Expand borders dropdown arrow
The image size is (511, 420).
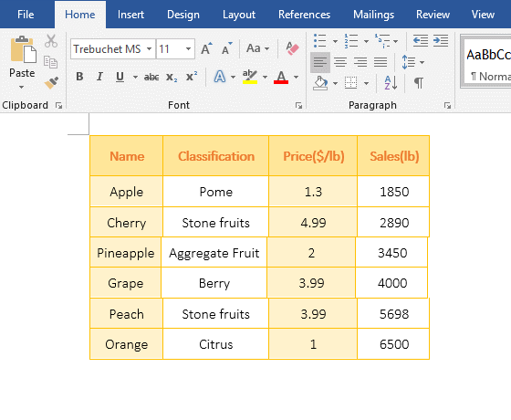tap(366, 83)
